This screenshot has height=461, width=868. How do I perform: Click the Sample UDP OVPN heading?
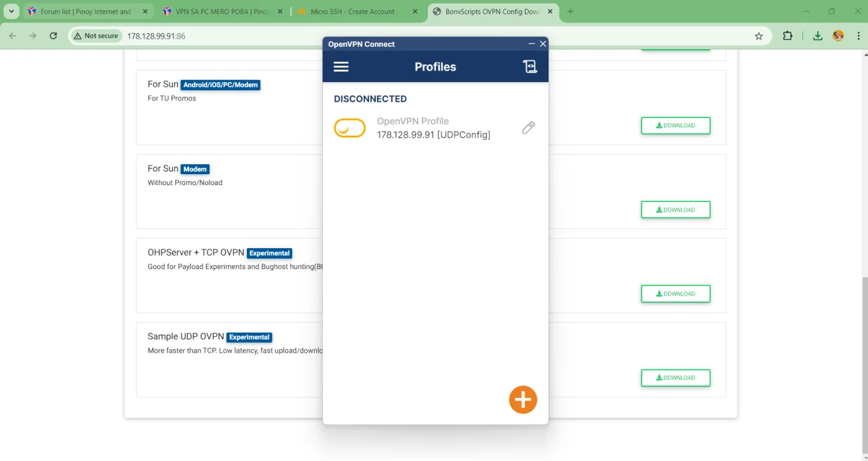coord(186,336)
